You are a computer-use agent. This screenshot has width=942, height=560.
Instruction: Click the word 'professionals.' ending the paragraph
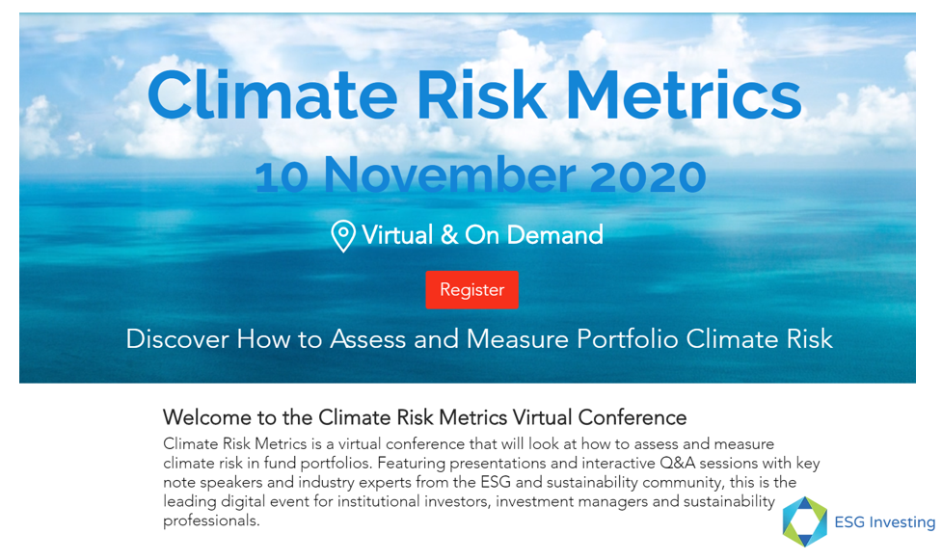coord(211,520)
